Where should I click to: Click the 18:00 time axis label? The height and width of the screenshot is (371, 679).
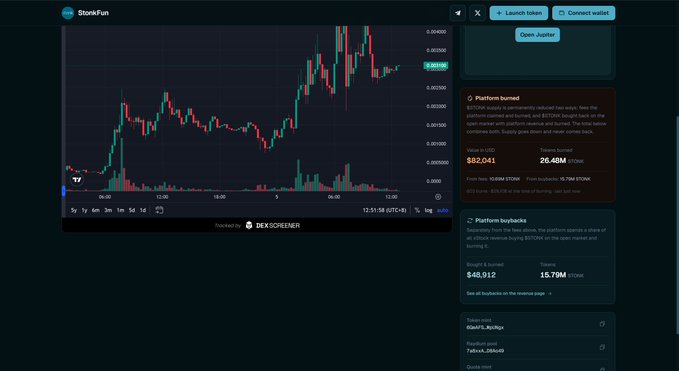pyautogui.click(x=219, y=197)
